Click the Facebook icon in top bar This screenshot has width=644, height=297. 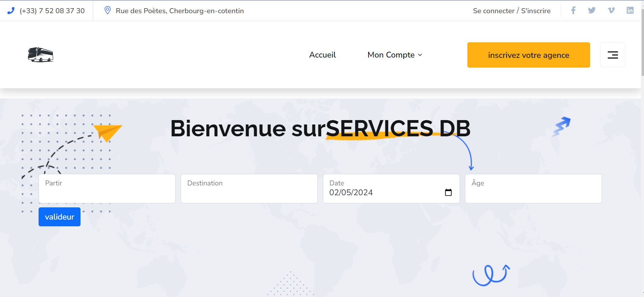coord(573,10)
